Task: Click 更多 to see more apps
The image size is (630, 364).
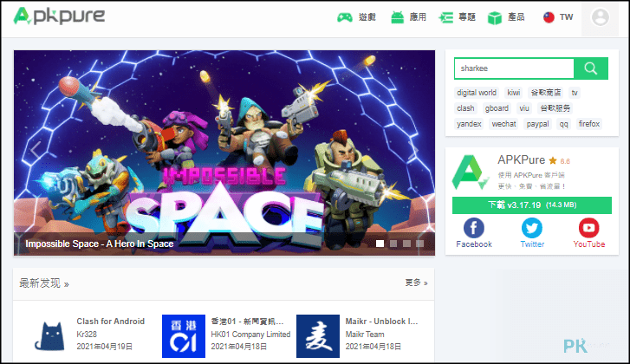Action: tap(416, 283)
